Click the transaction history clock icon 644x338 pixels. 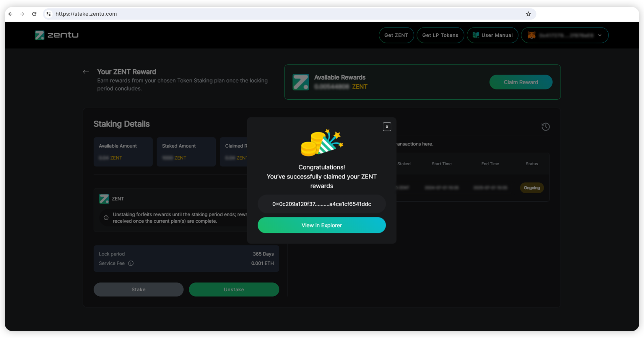545,127
